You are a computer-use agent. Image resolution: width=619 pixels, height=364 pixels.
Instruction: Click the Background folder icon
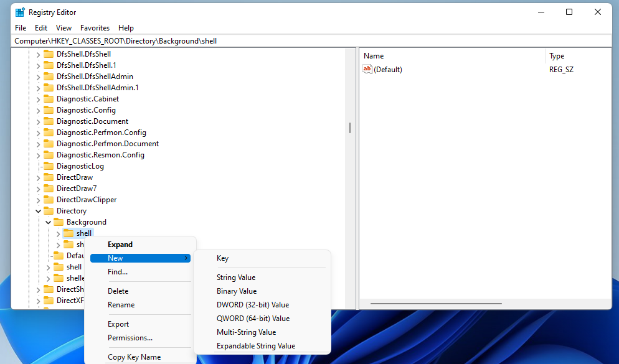59,222
